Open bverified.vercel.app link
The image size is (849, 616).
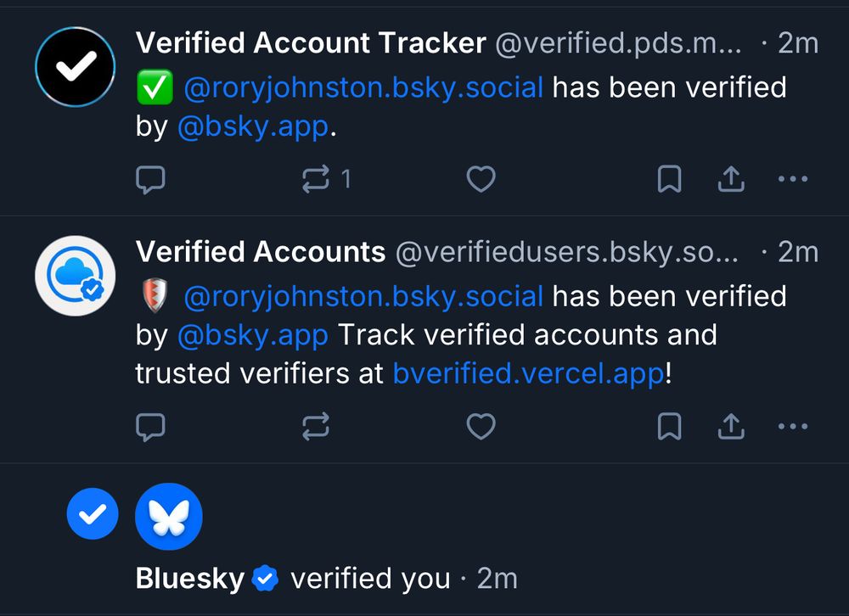coord(528,373)
